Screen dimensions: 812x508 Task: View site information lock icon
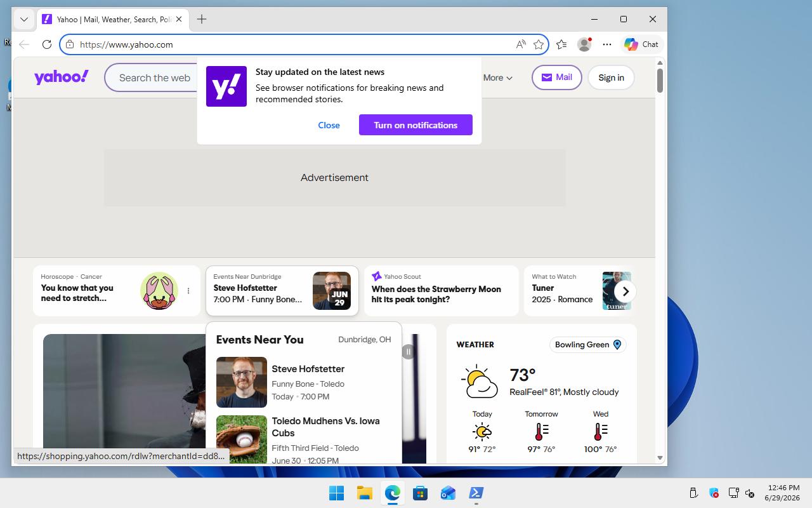point(70,44)
